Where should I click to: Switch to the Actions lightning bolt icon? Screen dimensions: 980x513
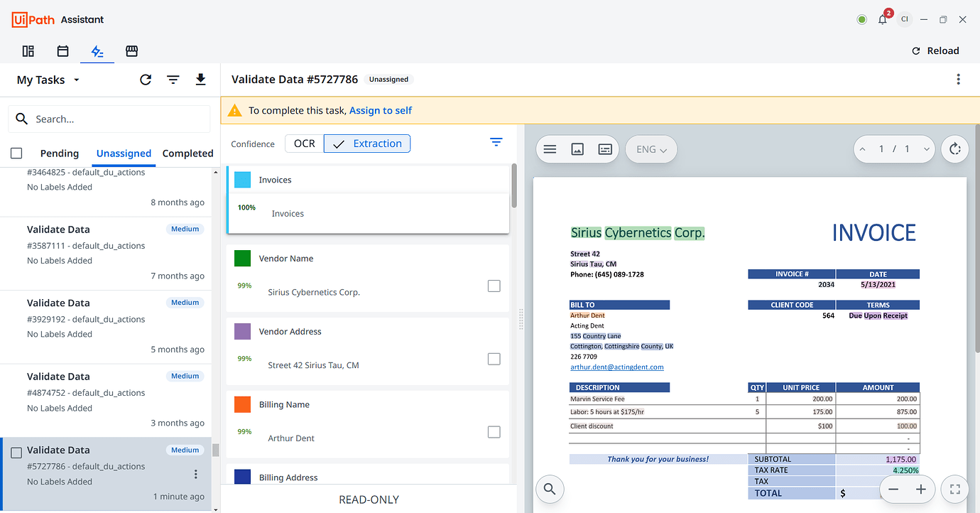click(x=97, y=51)
